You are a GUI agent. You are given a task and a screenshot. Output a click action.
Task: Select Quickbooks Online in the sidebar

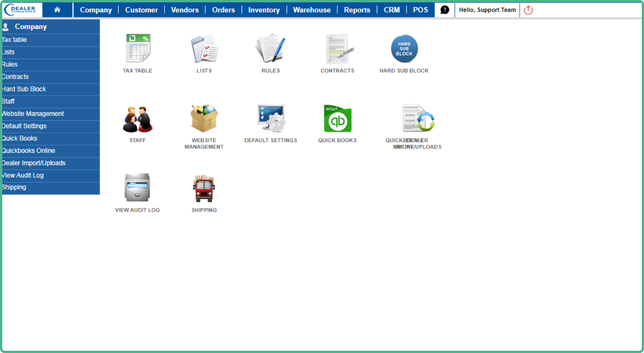[29, 151]
